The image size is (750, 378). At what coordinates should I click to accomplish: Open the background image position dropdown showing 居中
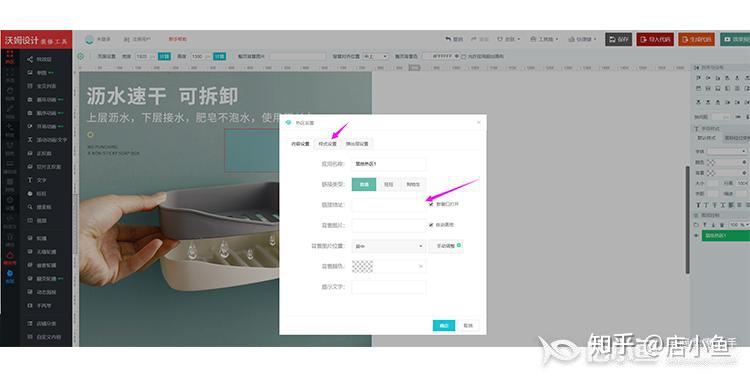pos(388,246)
